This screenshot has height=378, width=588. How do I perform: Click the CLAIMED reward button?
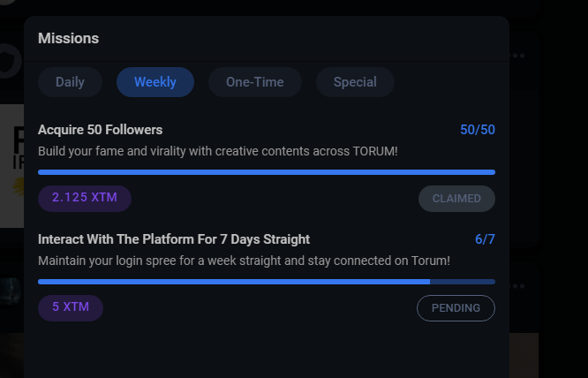click(456, 199)
